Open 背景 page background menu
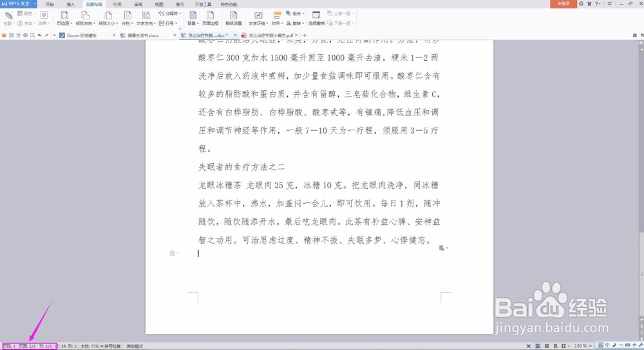644x350 pixels. 193,19
